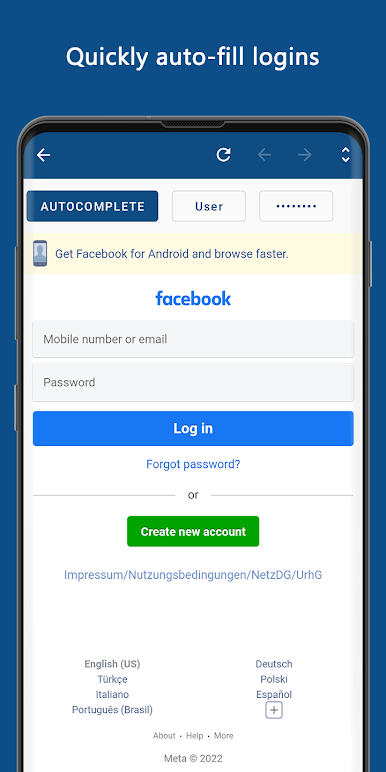Open the More footer menu
The image size is (386, 772).
tap(224, 736)
